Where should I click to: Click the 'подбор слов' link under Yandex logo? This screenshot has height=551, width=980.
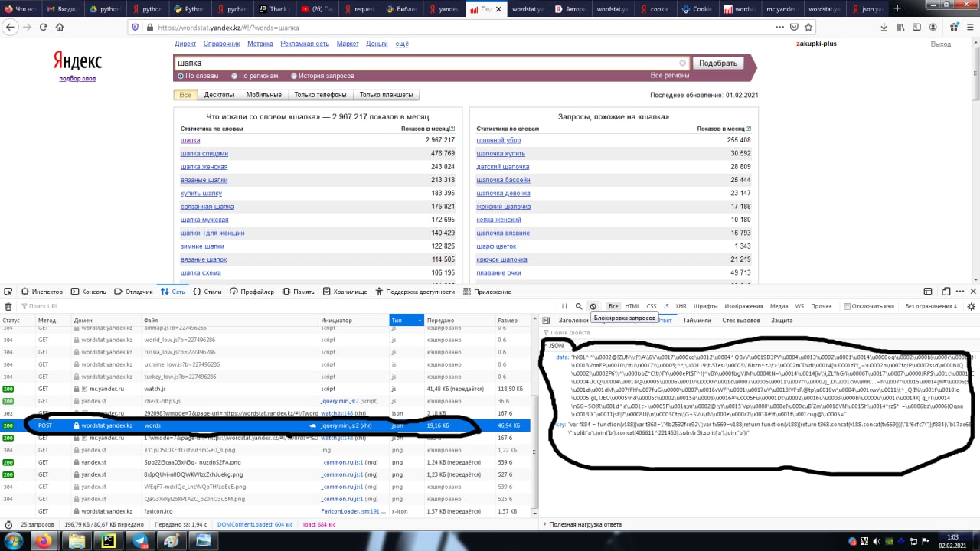[x=77, y=78]
